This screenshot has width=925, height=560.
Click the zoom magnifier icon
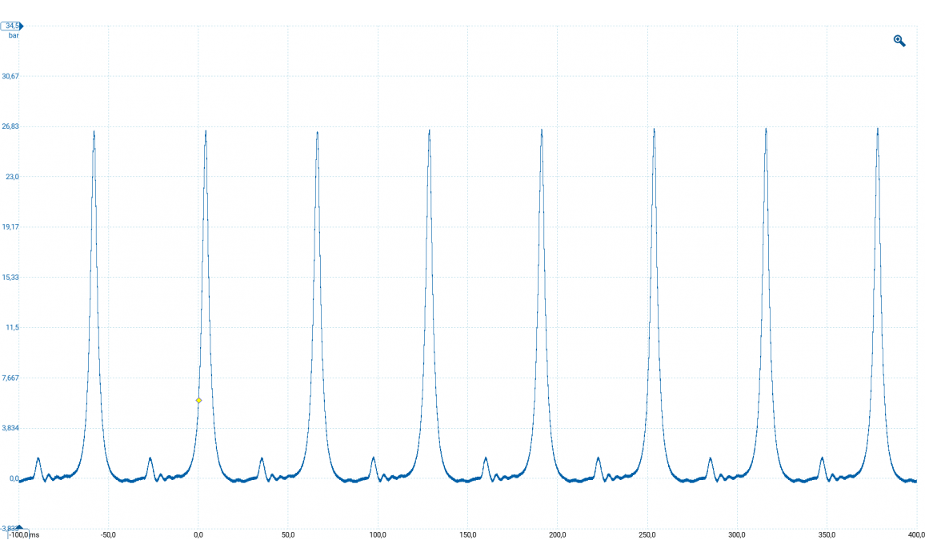pyautogui.click(x=899, y=41)
